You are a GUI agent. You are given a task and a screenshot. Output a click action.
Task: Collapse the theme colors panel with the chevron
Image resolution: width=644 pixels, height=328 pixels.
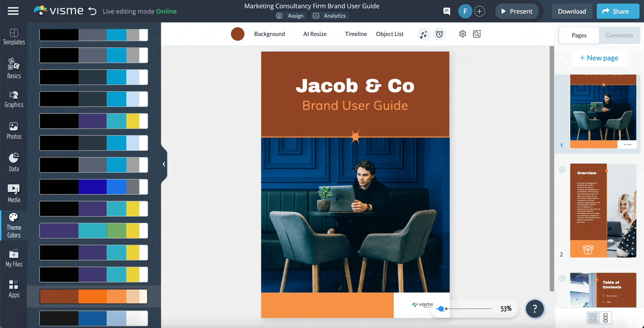tap(164, 164)
